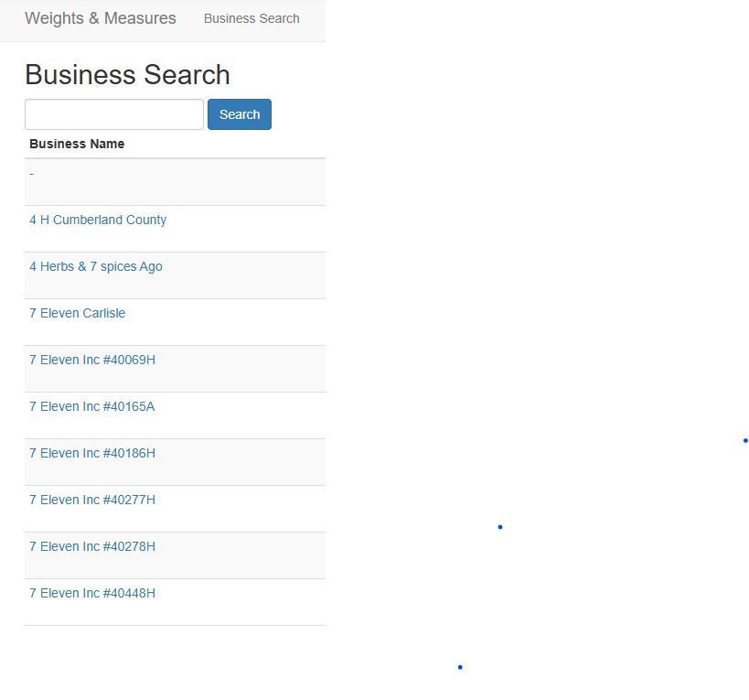Select 7 Eleven Inc #40186H

[x=91, y=453]
